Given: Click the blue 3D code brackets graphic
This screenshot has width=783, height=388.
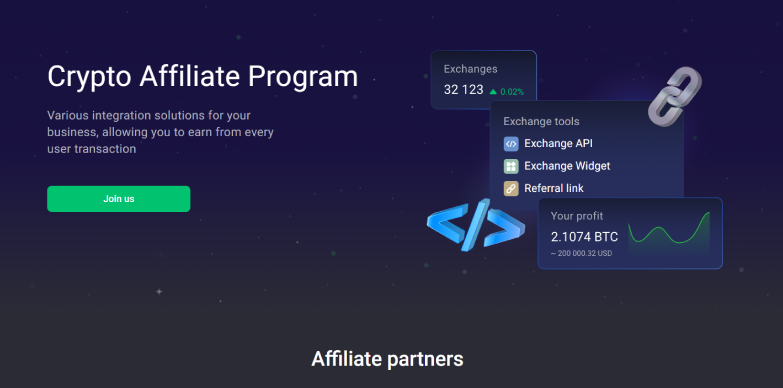Looking at the screenshot, I should point(475,224).
